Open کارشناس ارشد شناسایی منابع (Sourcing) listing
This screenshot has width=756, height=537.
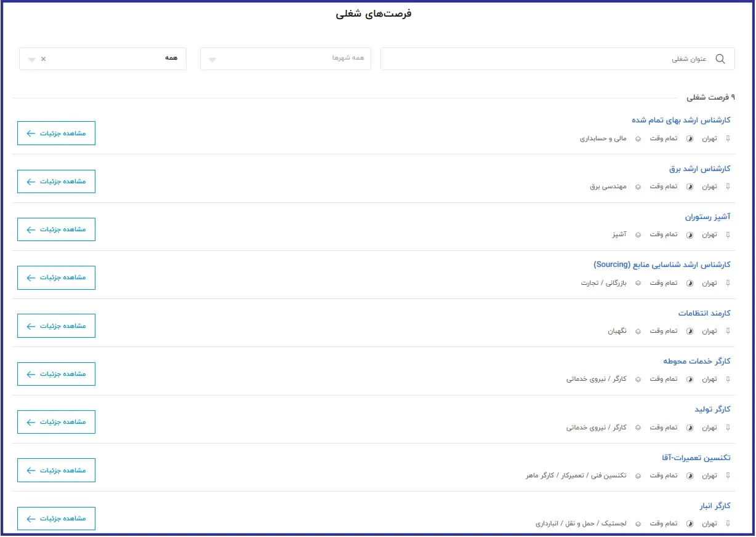pos(662,265)
